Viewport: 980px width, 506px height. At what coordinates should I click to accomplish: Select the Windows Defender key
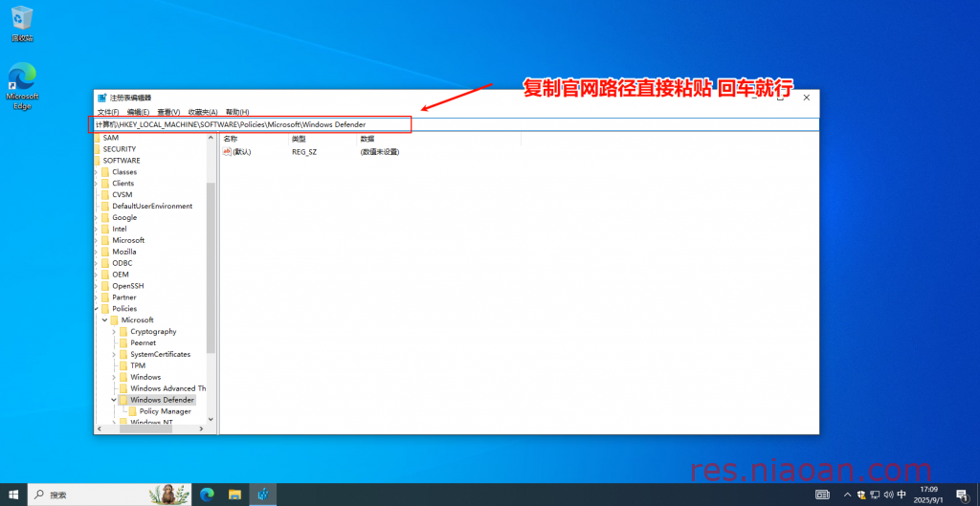tap(163, 400)
